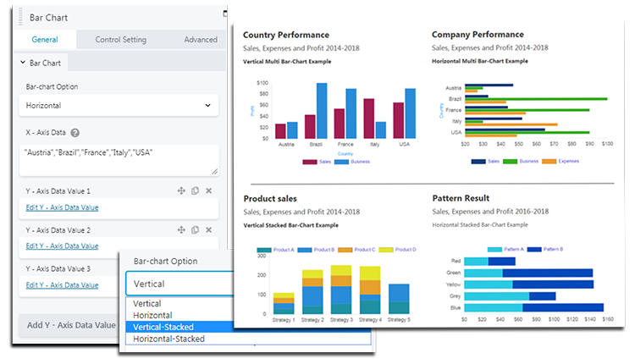This screenshot has width=635, height=364.
Task: Click the move icon for Y - Axis Data Value 2
Action: pos(181,230)
